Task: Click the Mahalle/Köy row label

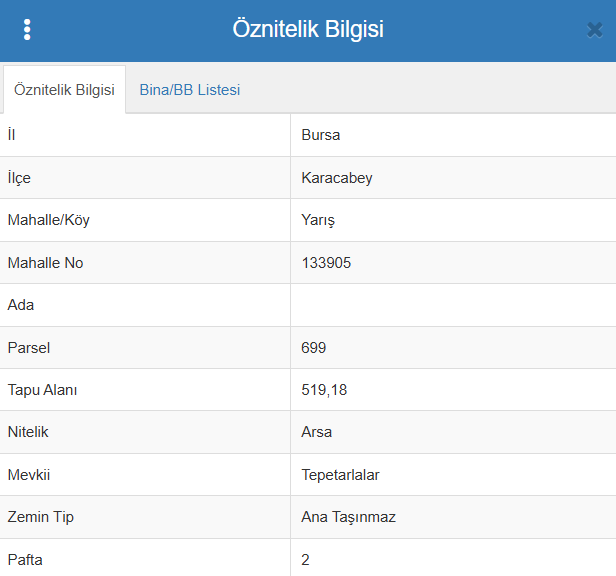Action: [49, 220]
